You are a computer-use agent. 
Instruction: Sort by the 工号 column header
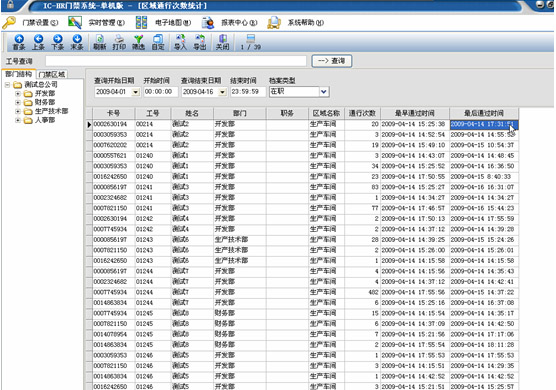pyautogui.click(x=153, y=113)
